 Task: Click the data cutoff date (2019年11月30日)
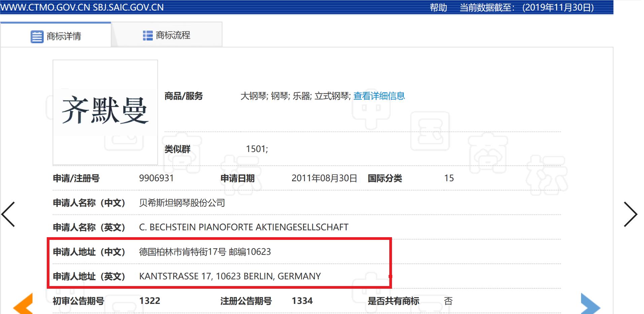(558, 7)
